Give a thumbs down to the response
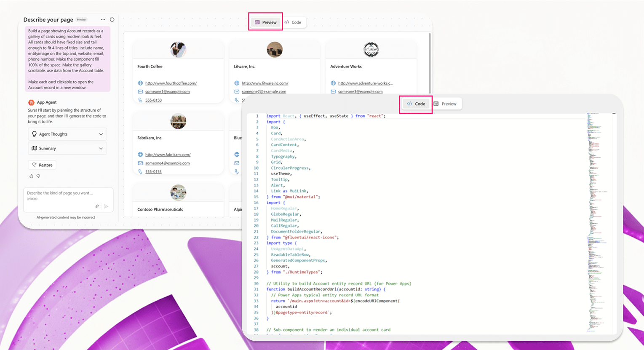The width and height of the screenshot is (644, 350). [x=38, y=176]
